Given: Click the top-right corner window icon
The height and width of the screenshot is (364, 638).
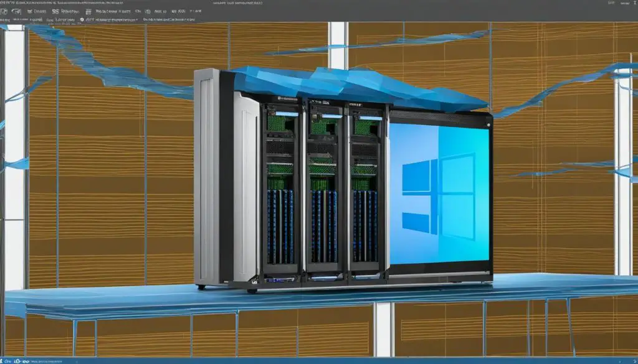Looking at the screenshot, I should pos(635,3).
